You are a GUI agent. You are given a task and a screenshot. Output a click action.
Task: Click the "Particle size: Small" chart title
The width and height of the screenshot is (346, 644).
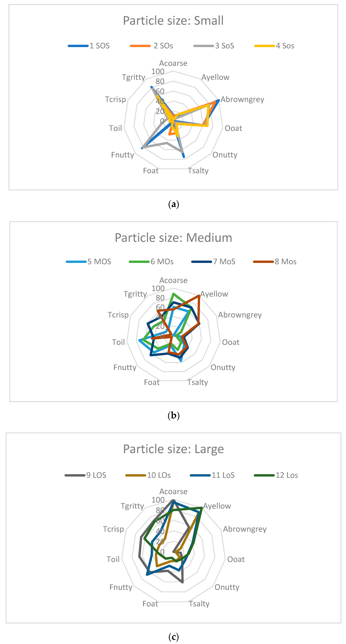[173, 21]
